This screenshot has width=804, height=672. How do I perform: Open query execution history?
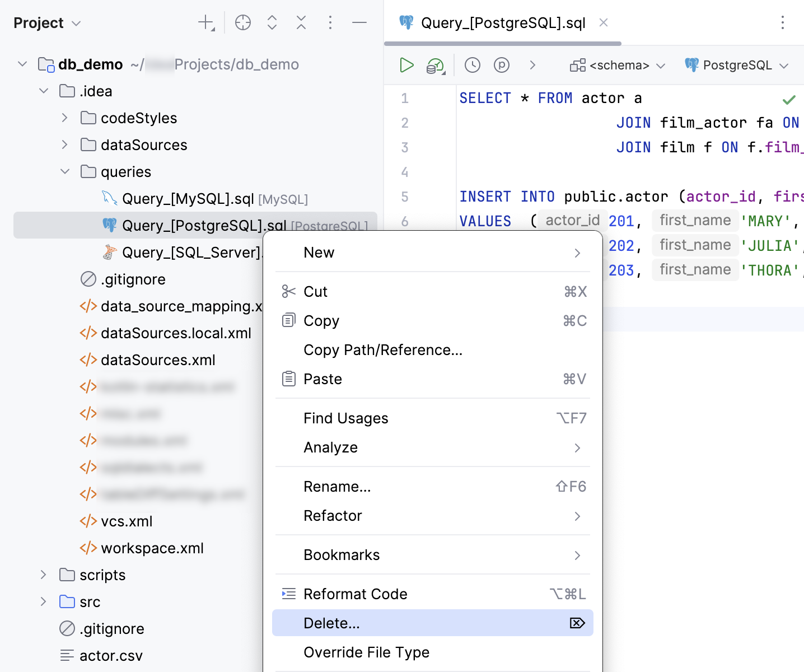[x=472, y=65]
